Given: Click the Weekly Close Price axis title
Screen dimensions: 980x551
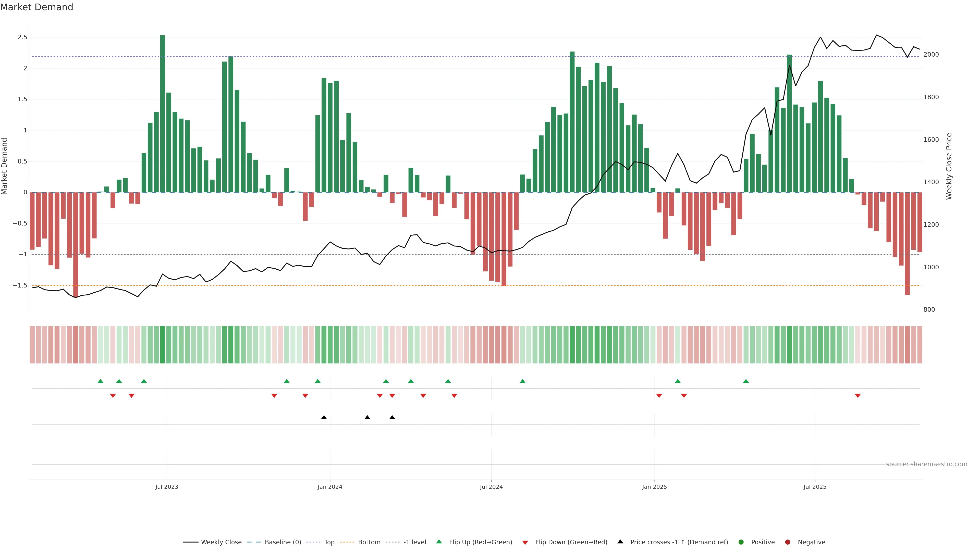Looking at the screenshot, I should 949,166.
